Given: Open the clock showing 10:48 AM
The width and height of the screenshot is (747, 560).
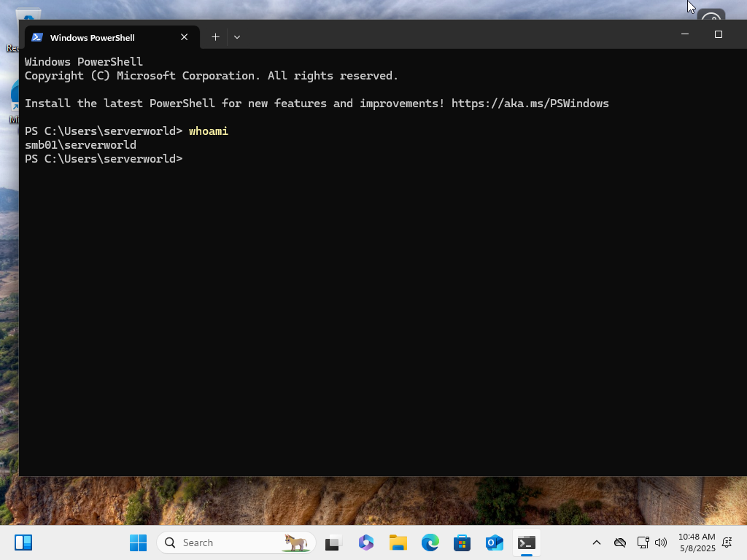Looking at the screenshot, I should click(x=697, y=542).
